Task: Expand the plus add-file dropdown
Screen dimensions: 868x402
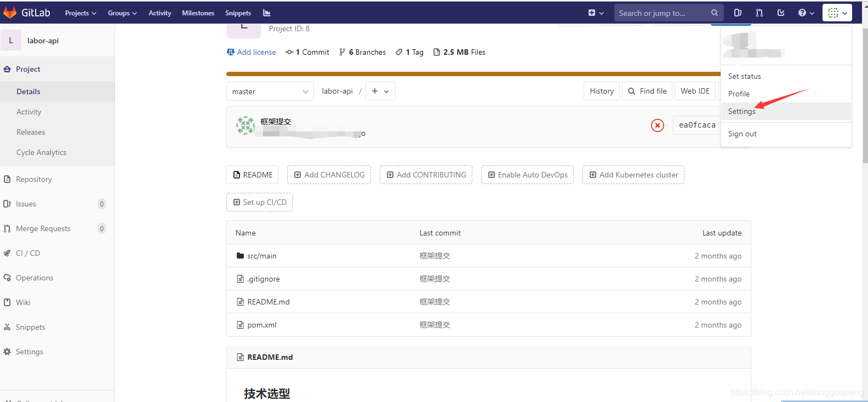Action: coord(380,91)
